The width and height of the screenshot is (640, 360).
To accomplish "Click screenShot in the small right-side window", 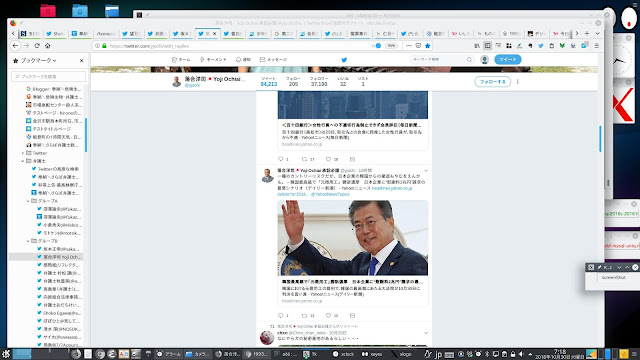I will 613,278.
